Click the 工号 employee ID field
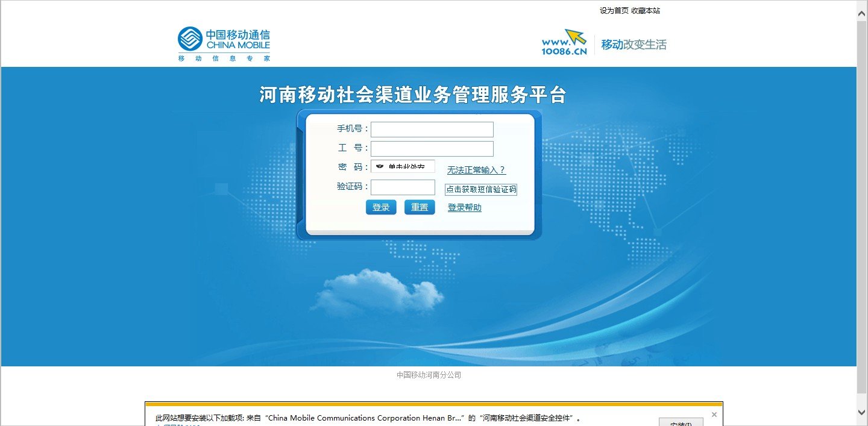The height and width of the screenshot is (426, 868). pyautogui.click(x=432, y=148)
